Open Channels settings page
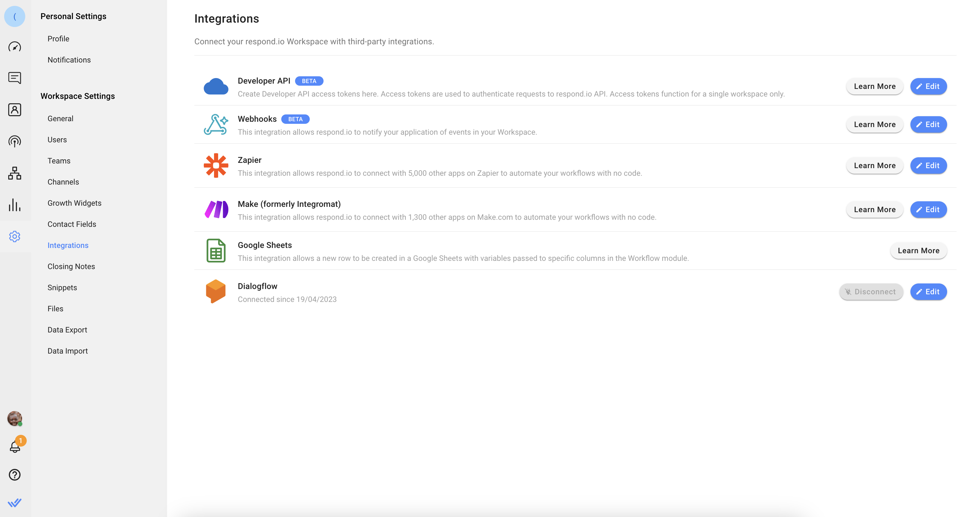980x517 pixels. (x=63, y=182)
